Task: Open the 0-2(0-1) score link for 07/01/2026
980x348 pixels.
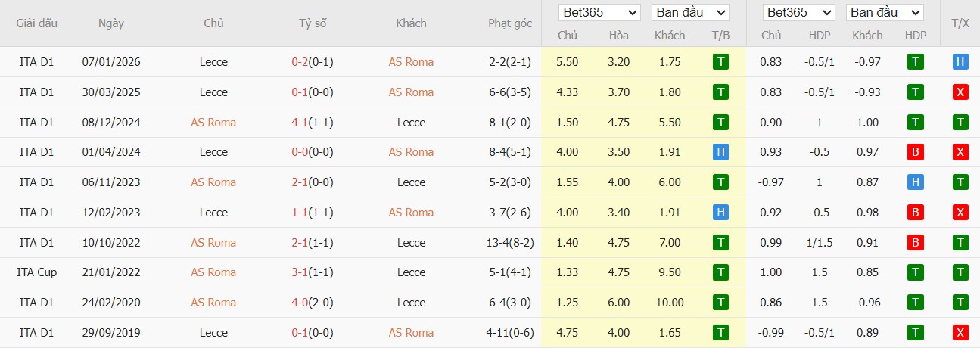Action: [x=313, y=62]
